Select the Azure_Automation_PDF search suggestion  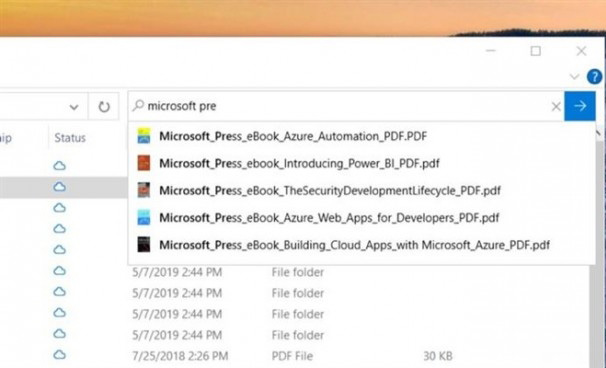(x=362, y=136)
